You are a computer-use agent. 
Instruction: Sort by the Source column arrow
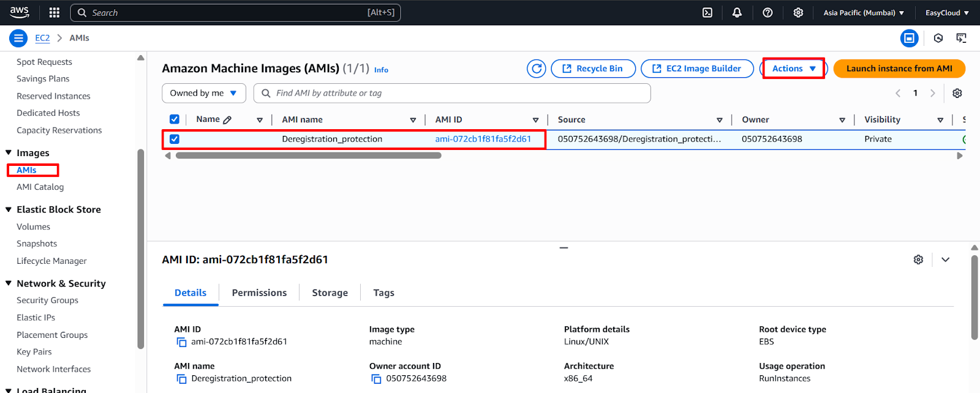(720, 120)
